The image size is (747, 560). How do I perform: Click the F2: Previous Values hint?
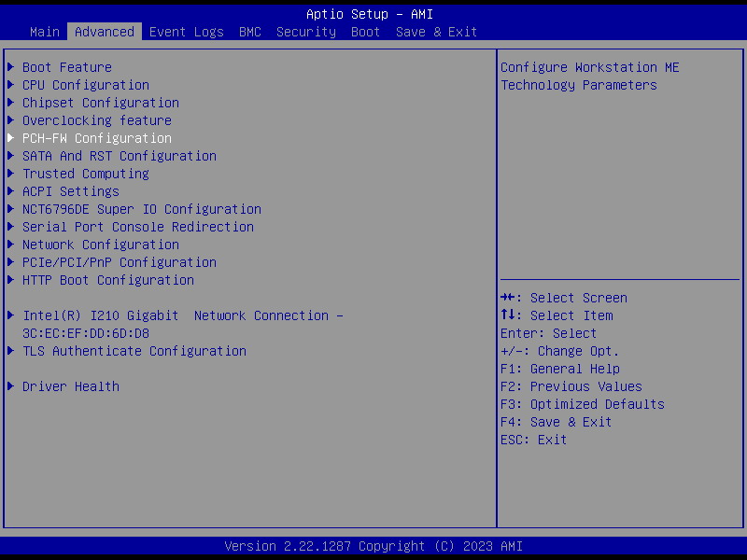571,386
